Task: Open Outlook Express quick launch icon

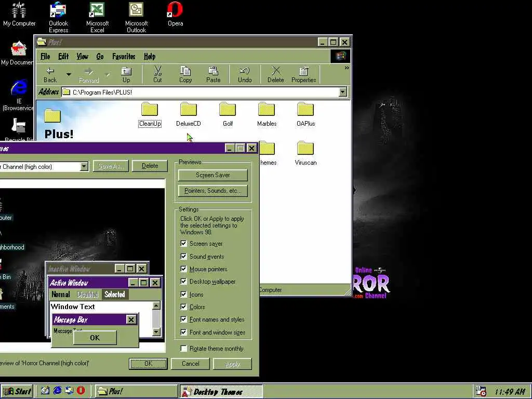Action: [x=69, y=391]
